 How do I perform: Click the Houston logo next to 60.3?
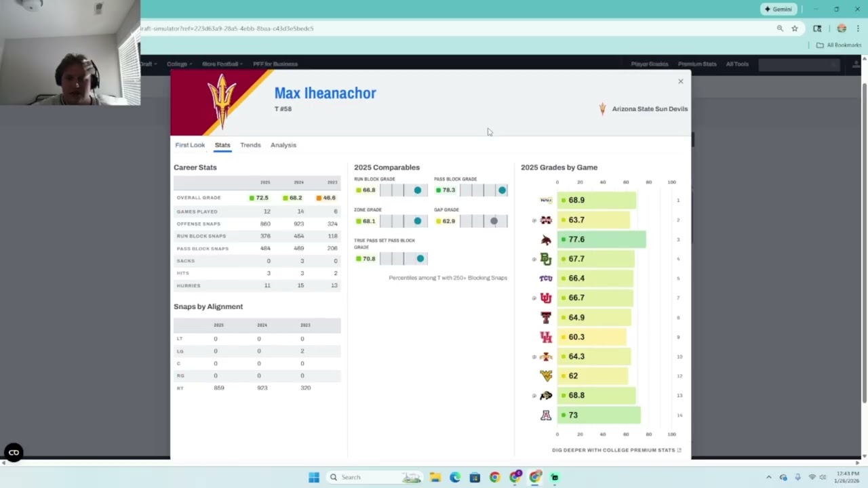(546, 337)
